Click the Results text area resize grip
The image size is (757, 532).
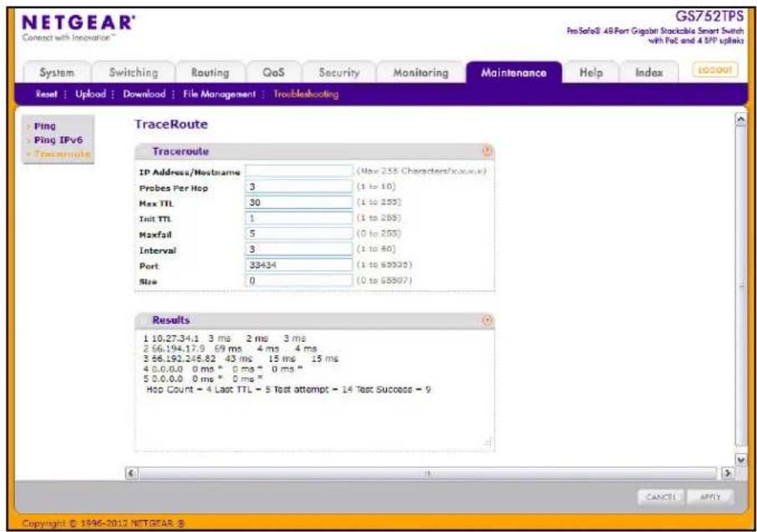pos(488,443)
